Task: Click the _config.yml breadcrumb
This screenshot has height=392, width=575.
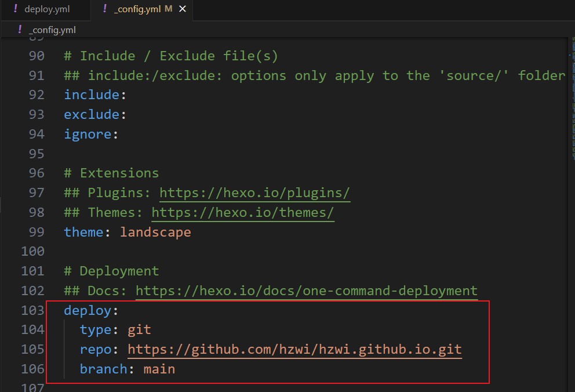Action: pos(52,30)
